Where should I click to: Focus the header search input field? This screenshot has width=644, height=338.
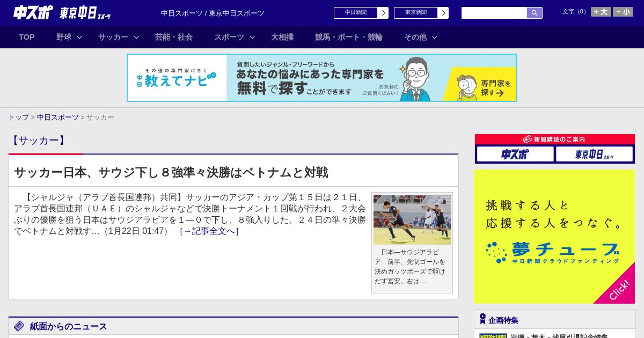click(x=494, y=13)
